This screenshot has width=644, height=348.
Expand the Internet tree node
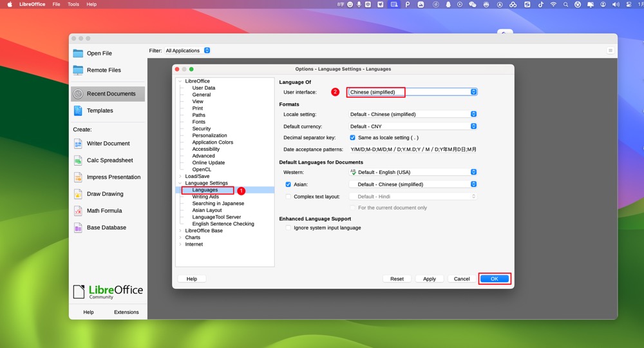(180, 244)
